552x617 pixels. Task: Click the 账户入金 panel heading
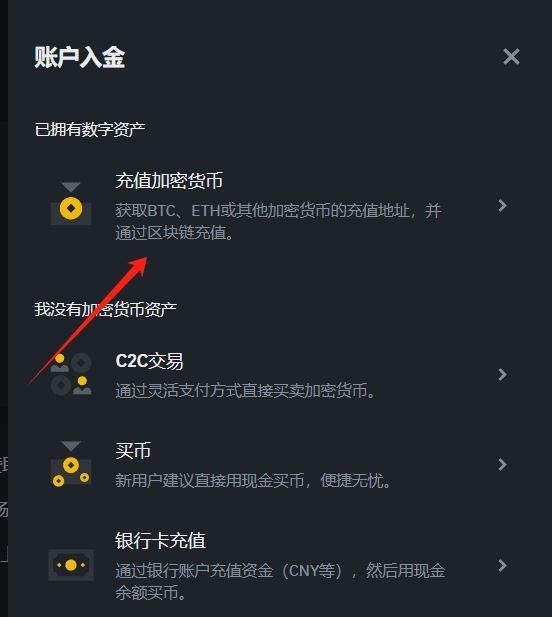tap(80, 57)
